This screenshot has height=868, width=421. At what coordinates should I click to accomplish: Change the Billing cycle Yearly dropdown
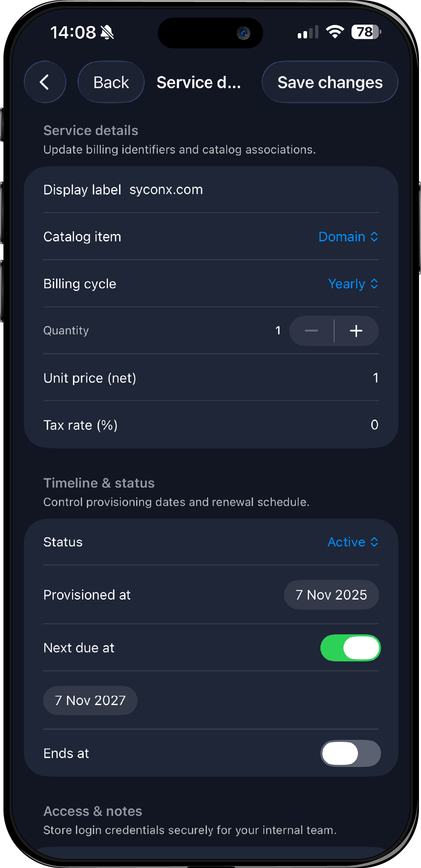pyautogui.click(x=353, y=284)
